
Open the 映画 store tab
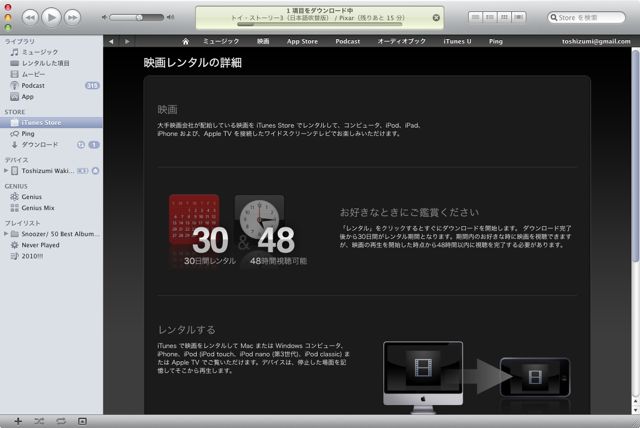pyautogui.click(x=263, y=41)
